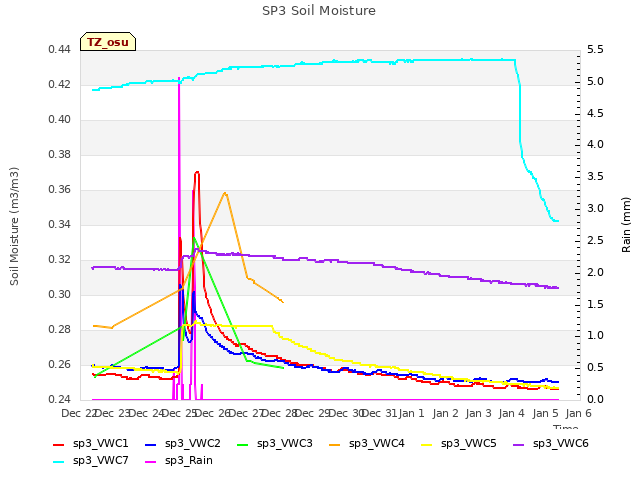Click the orange VWC4 peak near Dec 26
Screen dimensions: 640x480
225,193
